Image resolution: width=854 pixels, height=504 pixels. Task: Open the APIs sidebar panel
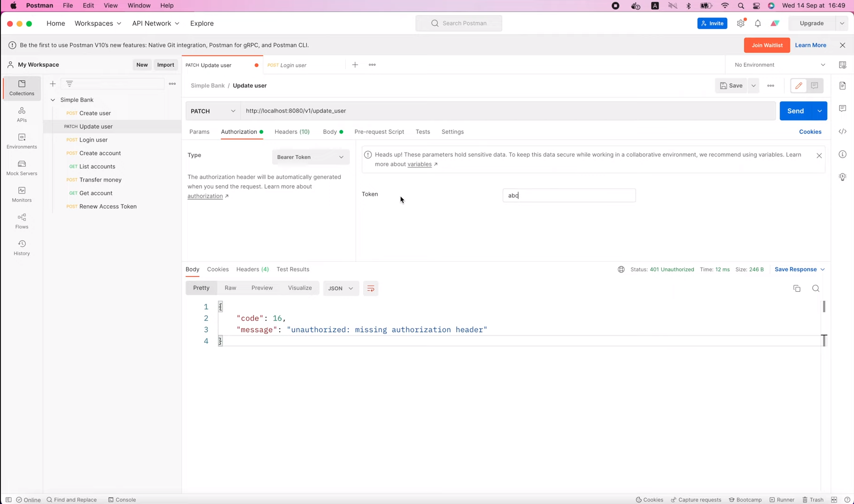pyautogui.click(x=22, y=115)
